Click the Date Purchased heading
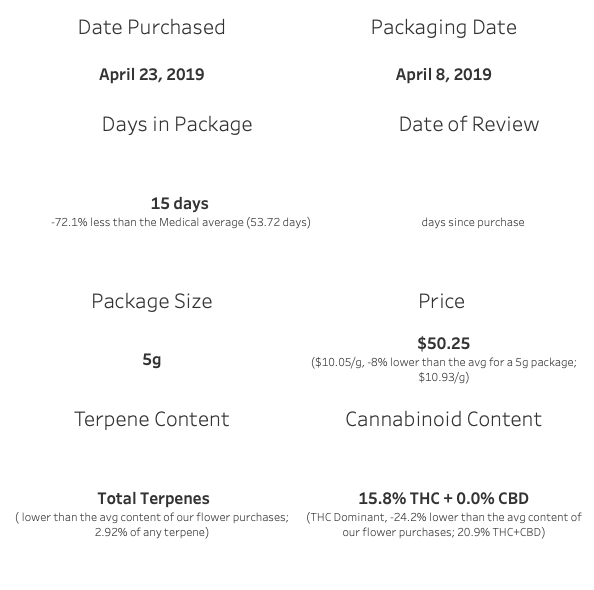The height and width of the screenshot is (590, 594). [x=152, y=27]
